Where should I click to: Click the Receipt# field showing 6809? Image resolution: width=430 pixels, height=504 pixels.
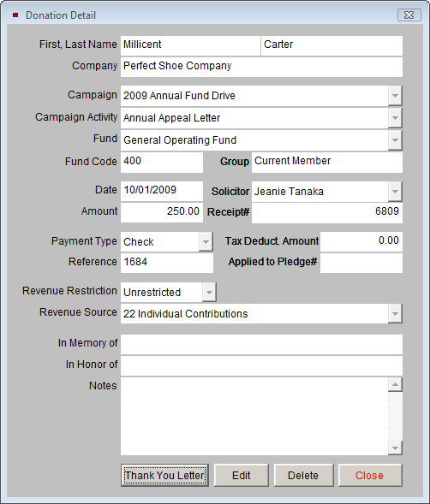[327, 213]
